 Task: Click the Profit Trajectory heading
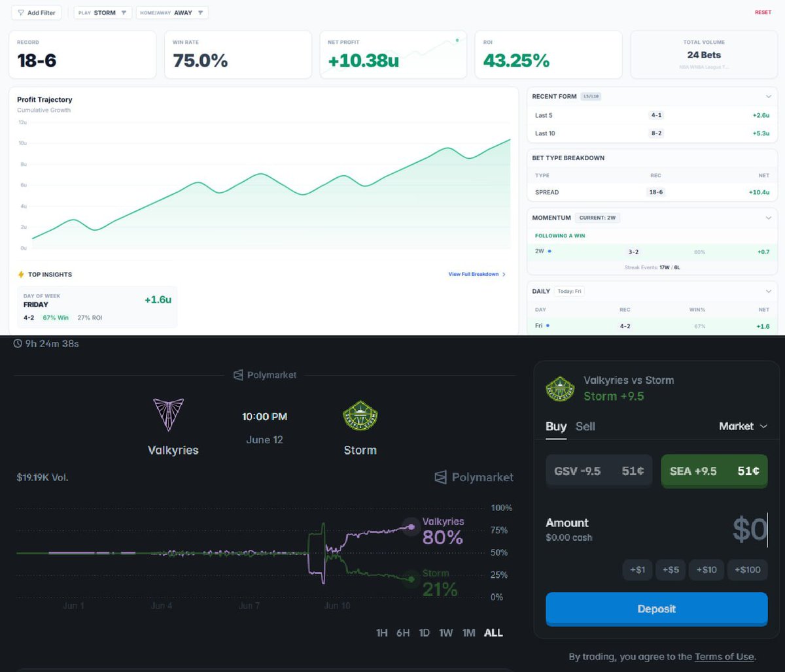(x=44, y=99)
